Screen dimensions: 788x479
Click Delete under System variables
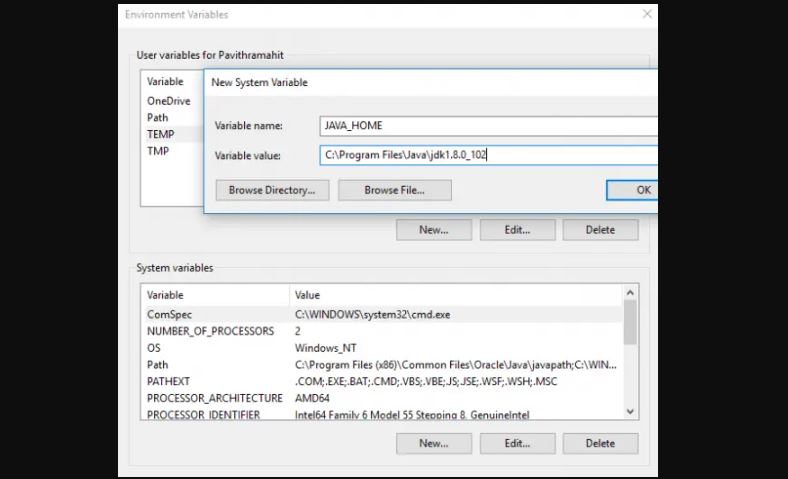(x=601, y=443)
